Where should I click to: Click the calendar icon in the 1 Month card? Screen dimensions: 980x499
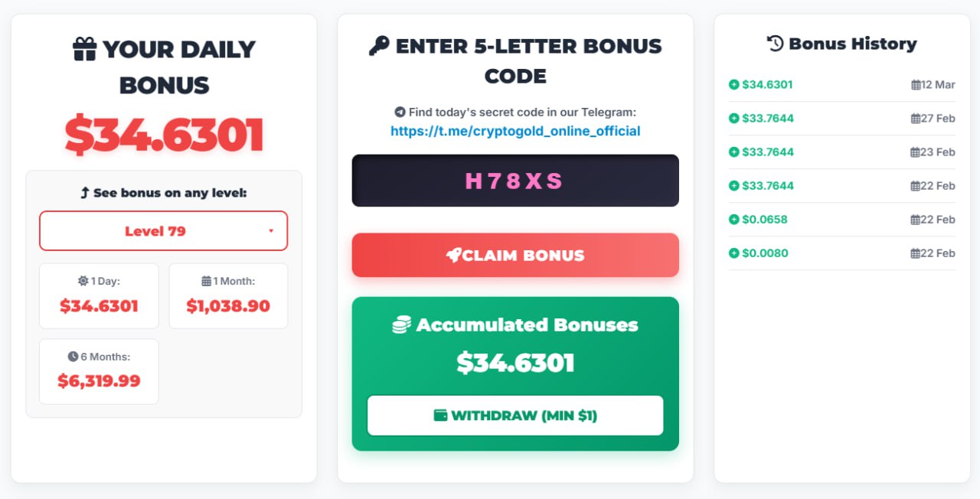[x=206, y=281]
